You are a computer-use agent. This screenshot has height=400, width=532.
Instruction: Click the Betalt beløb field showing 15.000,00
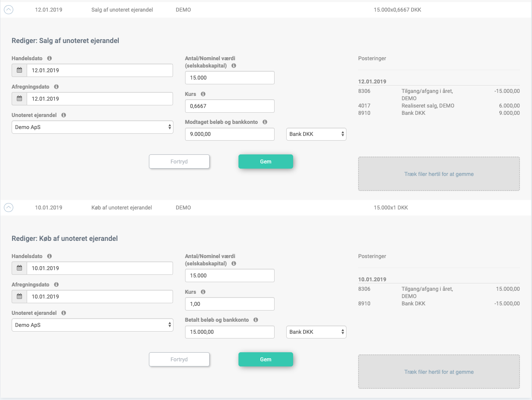coord(229,332)
